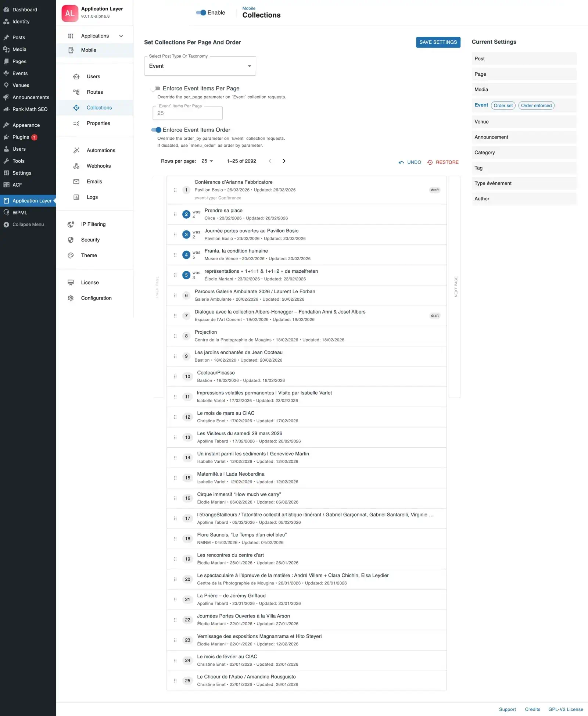Open the Select Post Type dropdown
The width and height of the screenshot is (588, 716).
200,66
